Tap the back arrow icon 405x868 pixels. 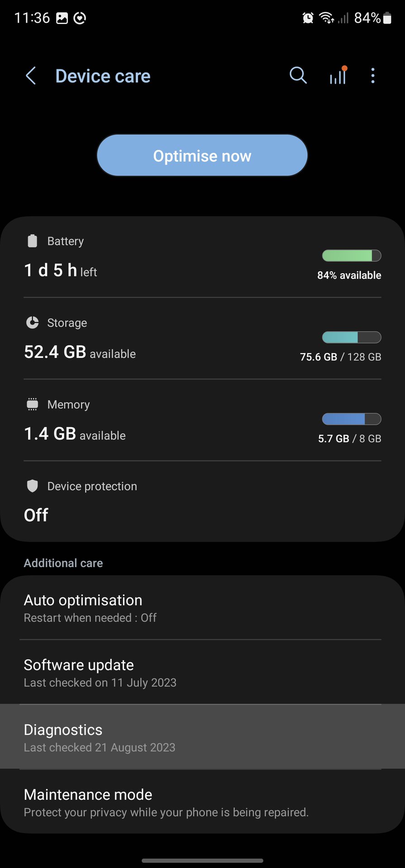pos(31,76)
